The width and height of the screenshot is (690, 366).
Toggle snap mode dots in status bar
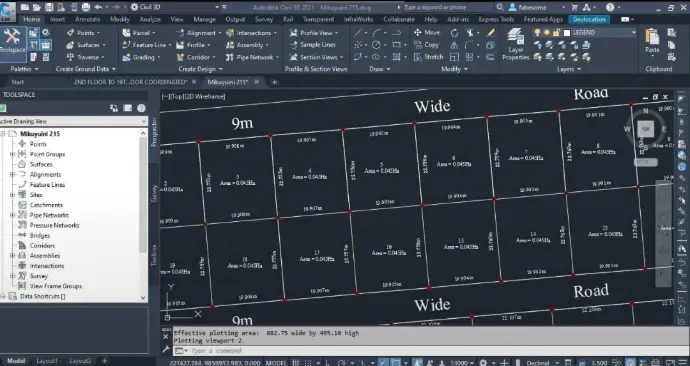point(307,362)
